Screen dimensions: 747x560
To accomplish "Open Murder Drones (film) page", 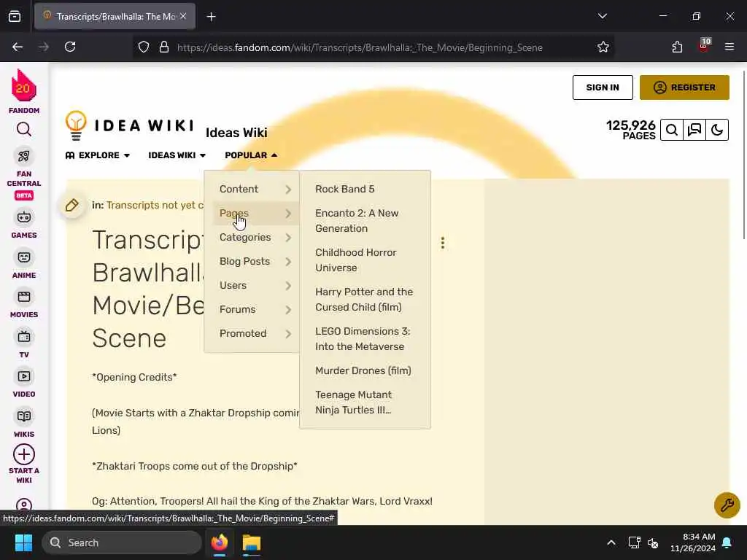I will pyautogui.click(x=363, y=370).
